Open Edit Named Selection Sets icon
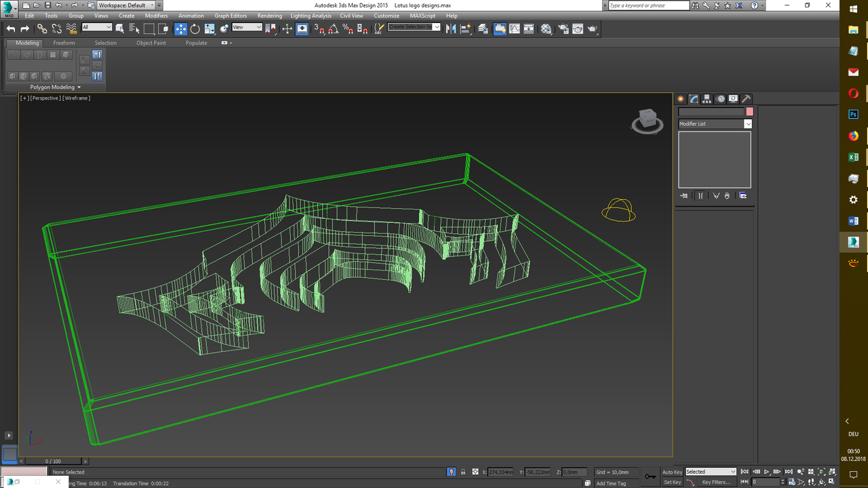Image resolution: width=868 pixels, height=488 pixels. pyautogui.click(x=380, y=28)
